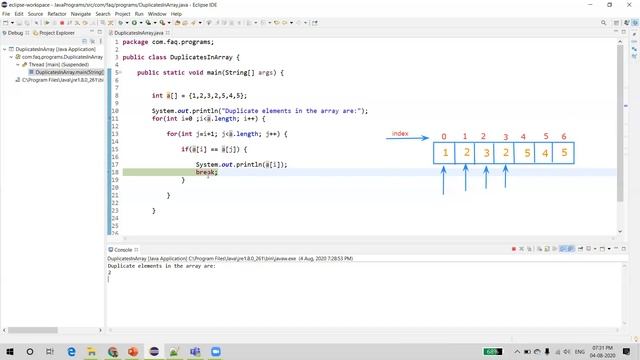
Task: Open the Run menu
Action: (x=139, y=14)
